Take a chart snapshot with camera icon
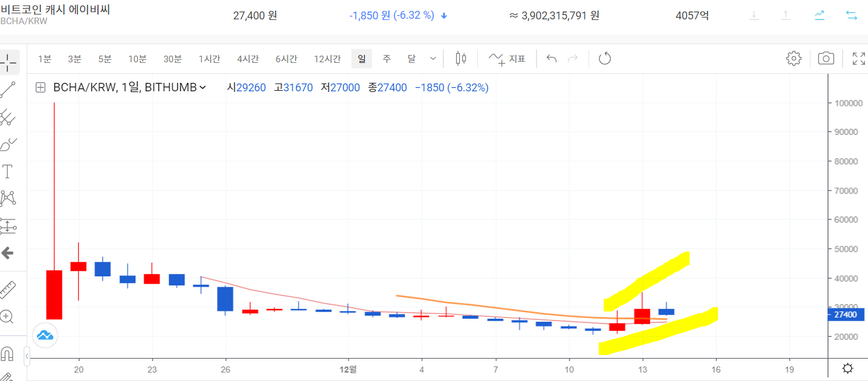868x381 pixels. (826, 59)
